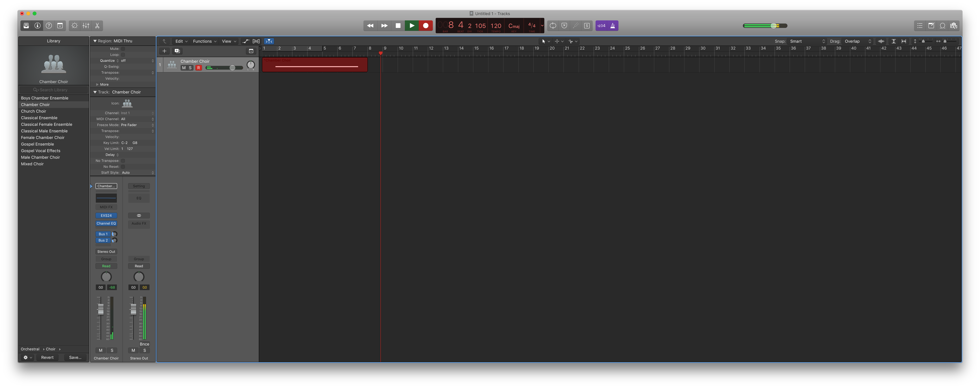
Task: Click the Inspector info icon
Action: 37,25
